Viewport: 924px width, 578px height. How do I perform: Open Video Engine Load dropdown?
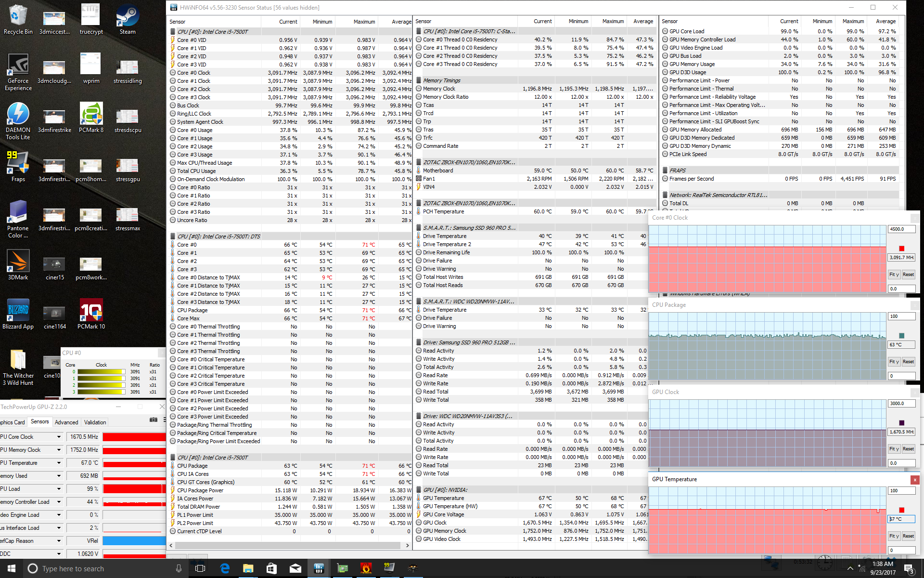pos(59,515)
